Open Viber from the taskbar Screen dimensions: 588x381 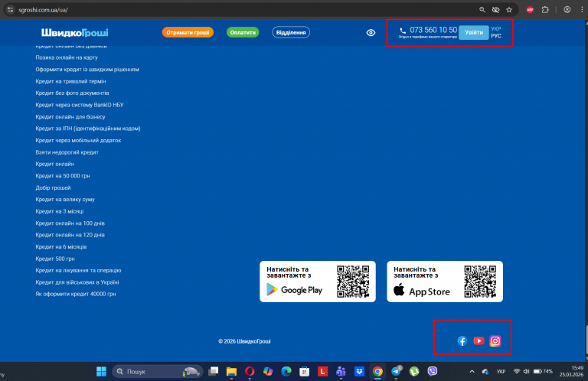coord(433,371)
